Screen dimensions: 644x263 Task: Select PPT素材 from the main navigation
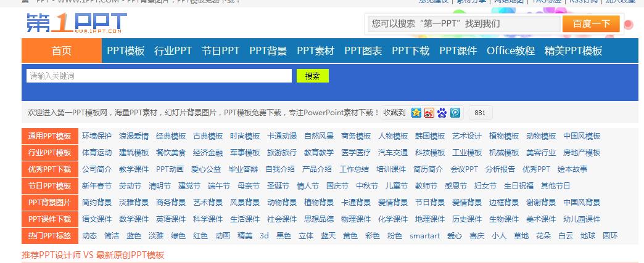[x=316, y=51]
